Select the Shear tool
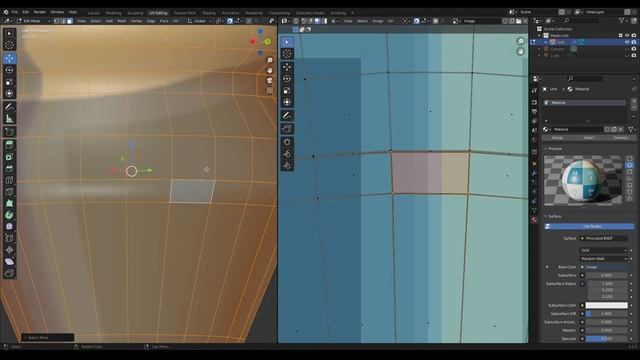The image size is (640, 360). [9, 262]
